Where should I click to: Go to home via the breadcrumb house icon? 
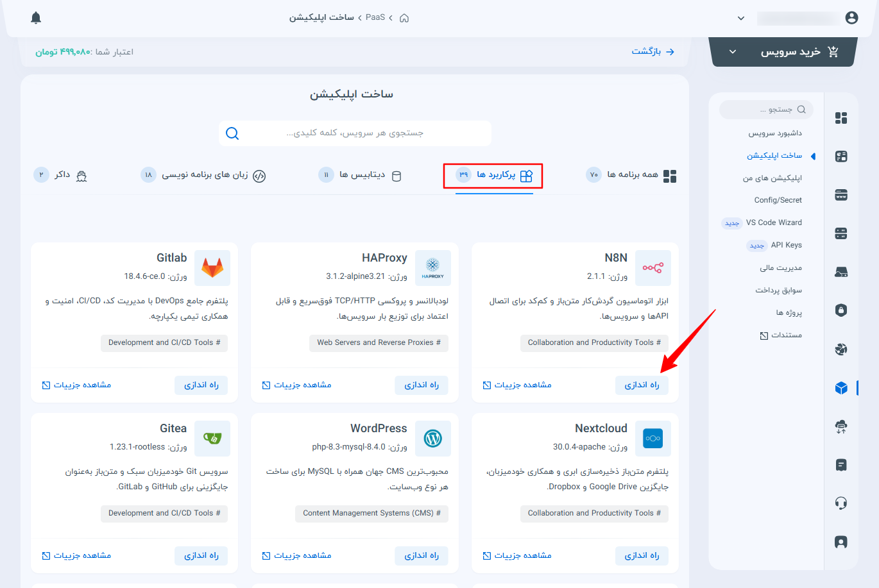(404, 18)
